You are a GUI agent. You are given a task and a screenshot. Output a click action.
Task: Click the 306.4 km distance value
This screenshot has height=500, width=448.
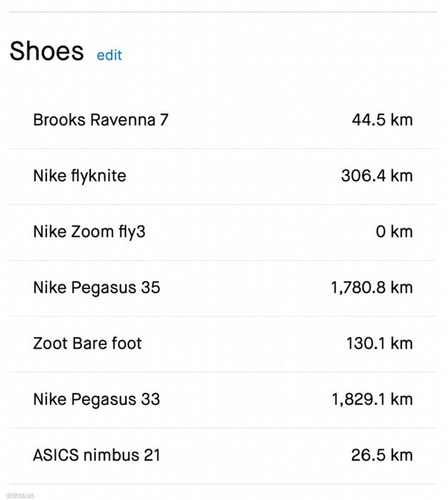[377, 176]
